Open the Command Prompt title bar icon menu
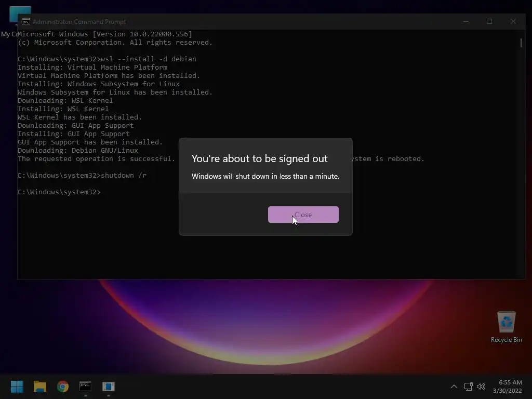The height and width of the screenshot is (399, 532). [x=26, y=22]
